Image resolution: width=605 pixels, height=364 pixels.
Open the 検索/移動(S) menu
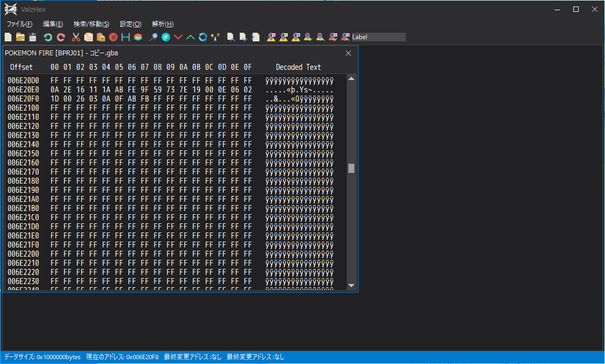(x=91, y=24)
